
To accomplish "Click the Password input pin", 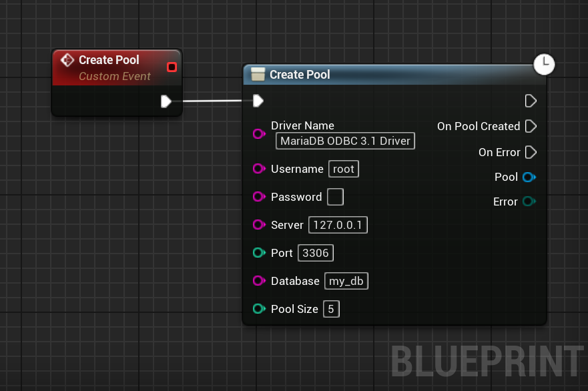I will (x=259, y=196).
